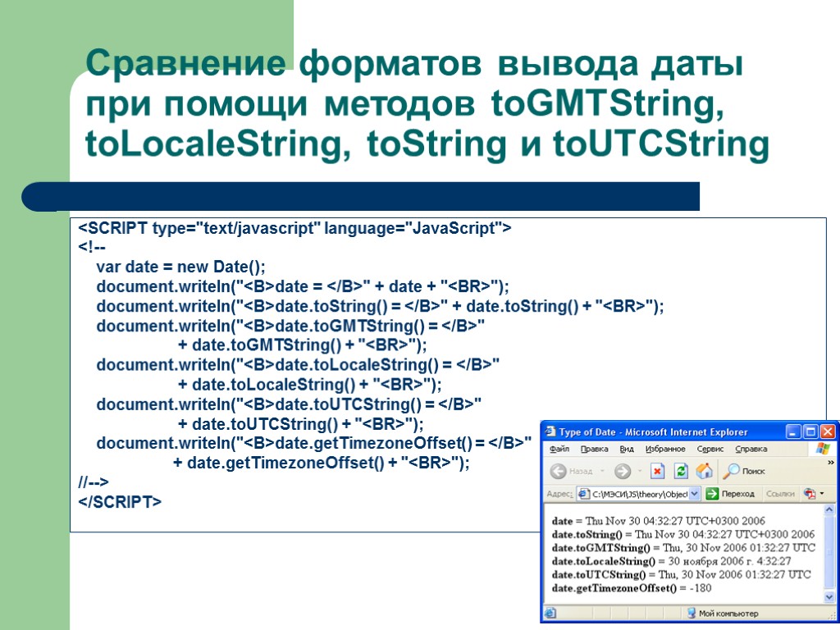Click the 'Мой компьютер' status bar text

pos(728,614)
